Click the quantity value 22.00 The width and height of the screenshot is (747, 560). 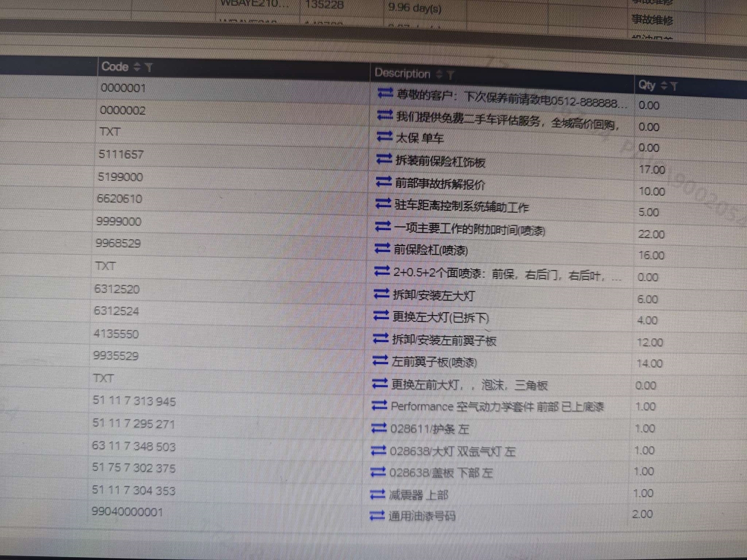coord(651,235)
